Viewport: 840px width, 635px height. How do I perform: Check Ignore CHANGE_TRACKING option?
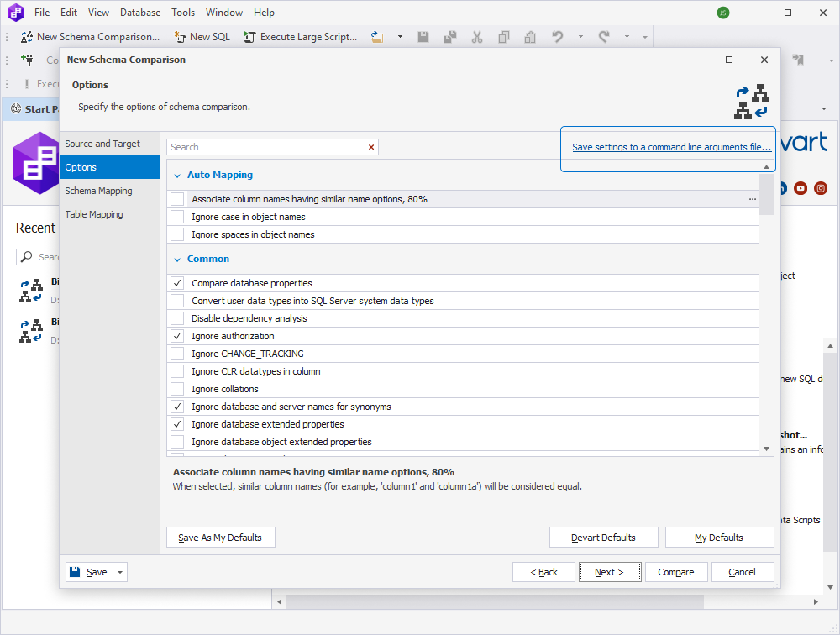[177, 354]
